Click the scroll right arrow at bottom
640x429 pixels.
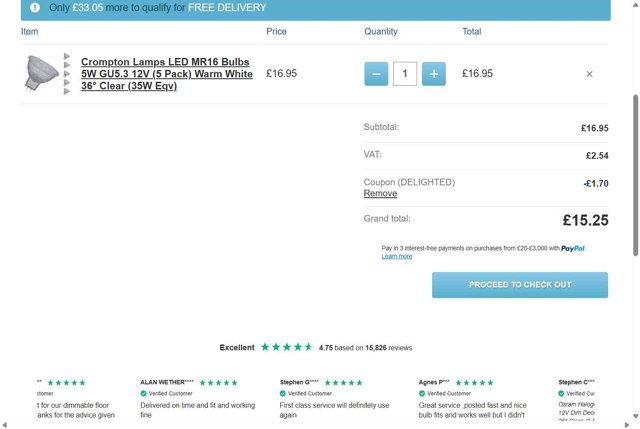[x=627, y=425]
